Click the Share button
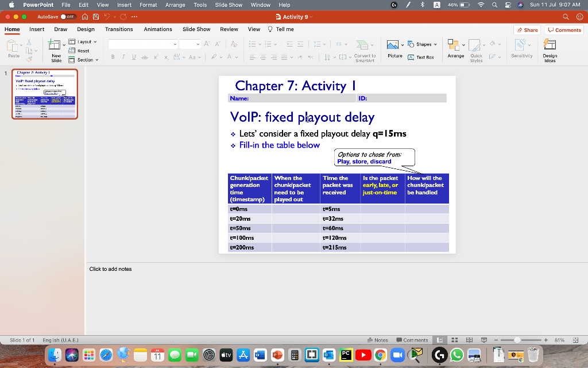 coord(527,29)
